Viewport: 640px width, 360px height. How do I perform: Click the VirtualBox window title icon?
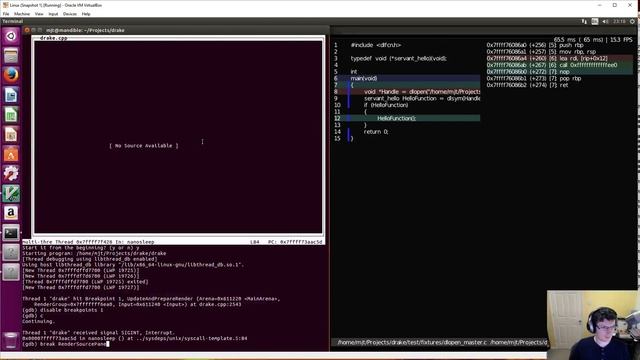coord(5,5)
